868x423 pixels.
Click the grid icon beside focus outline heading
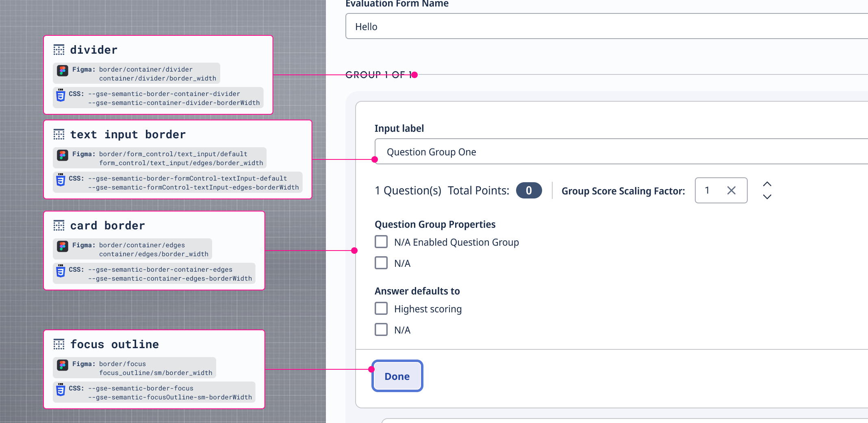59,345
